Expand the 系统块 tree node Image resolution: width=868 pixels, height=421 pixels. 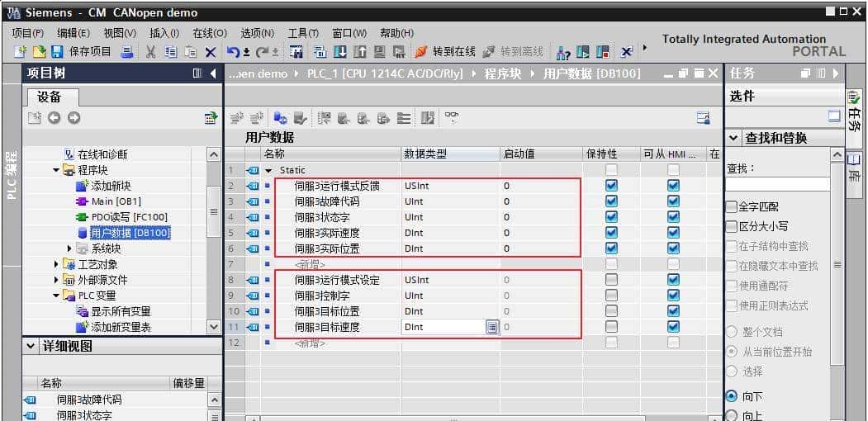(69, 248)
